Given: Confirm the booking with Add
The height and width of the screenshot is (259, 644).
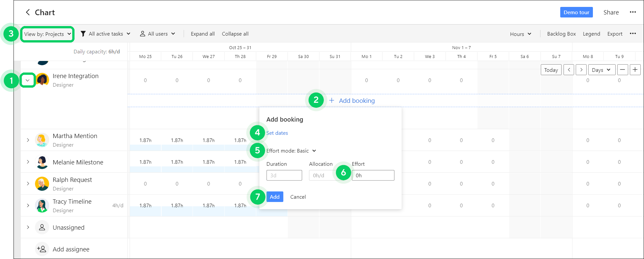Looking at the screenshot, I should coord(275,197).
